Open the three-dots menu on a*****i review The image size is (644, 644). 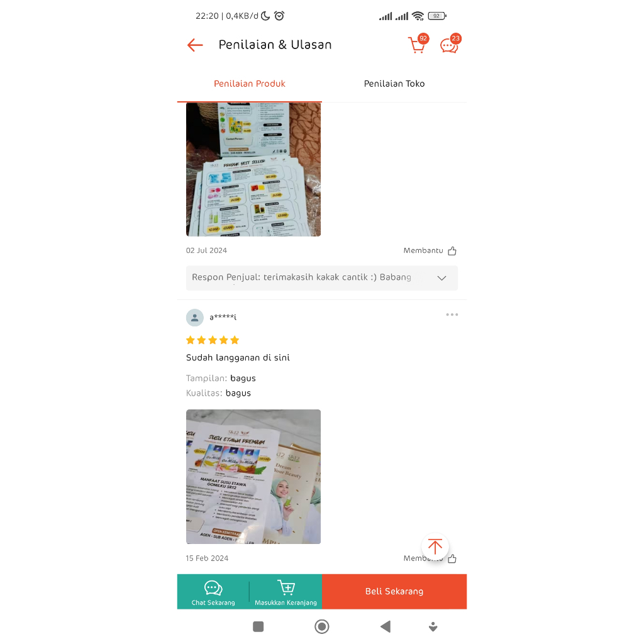452,314
